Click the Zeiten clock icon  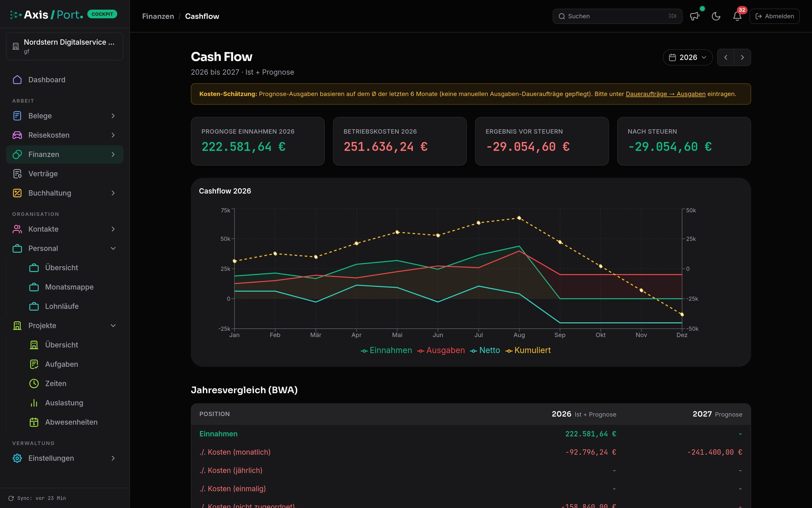(x=34, y=383)
